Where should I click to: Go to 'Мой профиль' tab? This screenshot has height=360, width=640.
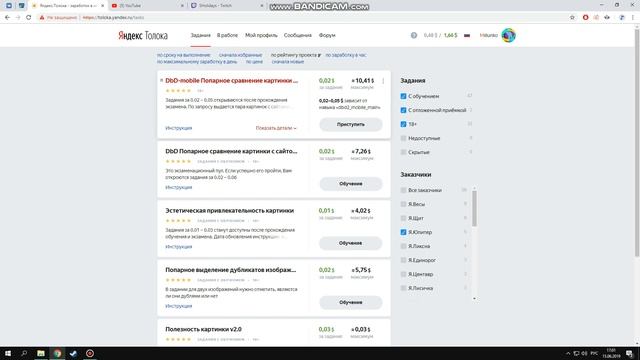tap(261, 36)
